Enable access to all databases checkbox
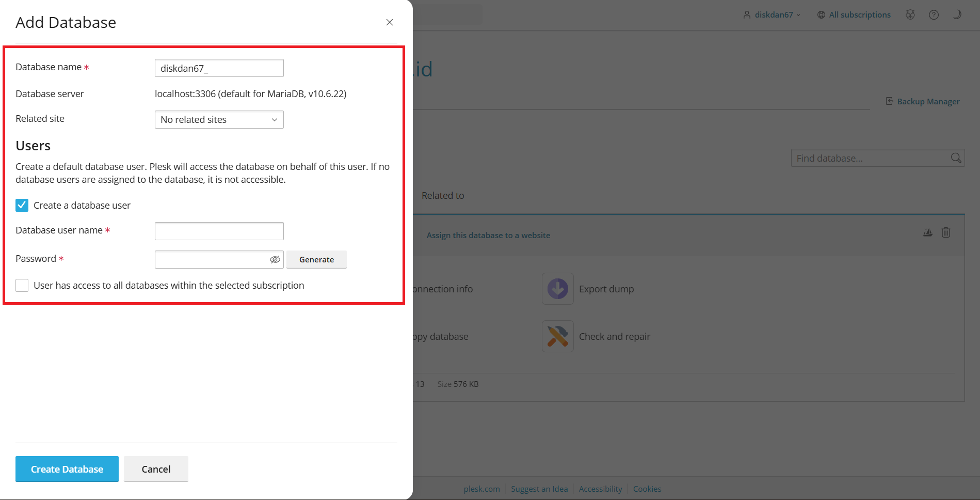 [22, 286]
